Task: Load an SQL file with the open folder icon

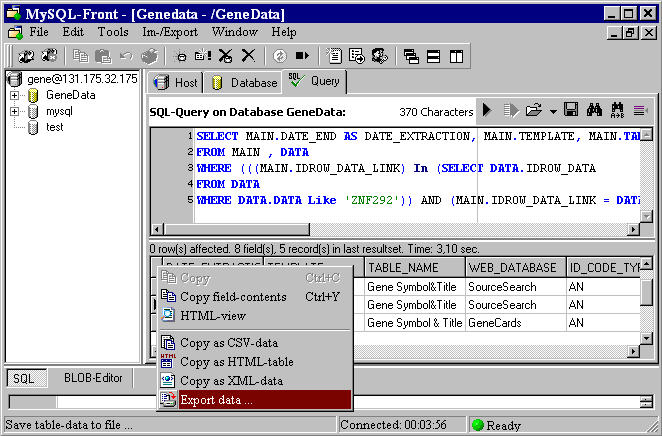Action: 534,111
